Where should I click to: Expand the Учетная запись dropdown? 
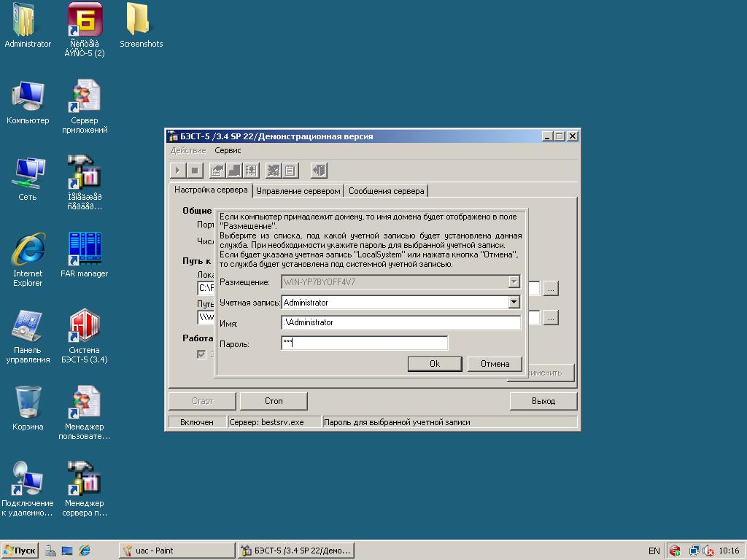tap(514, 302)
